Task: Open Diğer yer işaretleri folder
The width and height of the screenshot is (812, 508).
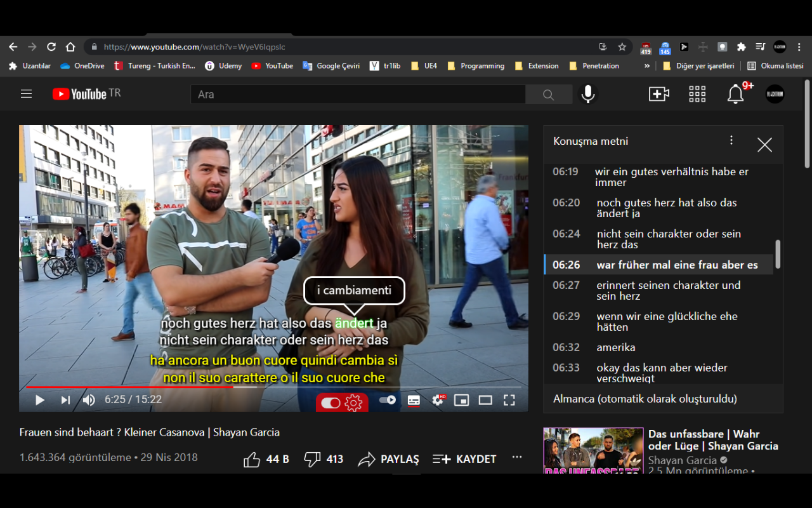Action: click(x=698, y=66)
